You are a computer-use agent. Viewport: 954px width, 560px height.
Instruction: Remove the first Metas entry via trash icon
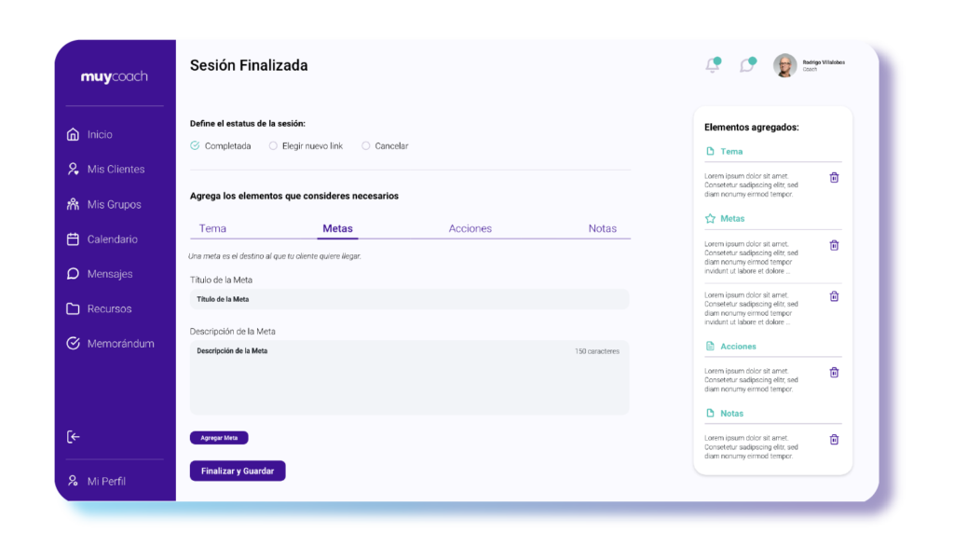tap(834, 246)
